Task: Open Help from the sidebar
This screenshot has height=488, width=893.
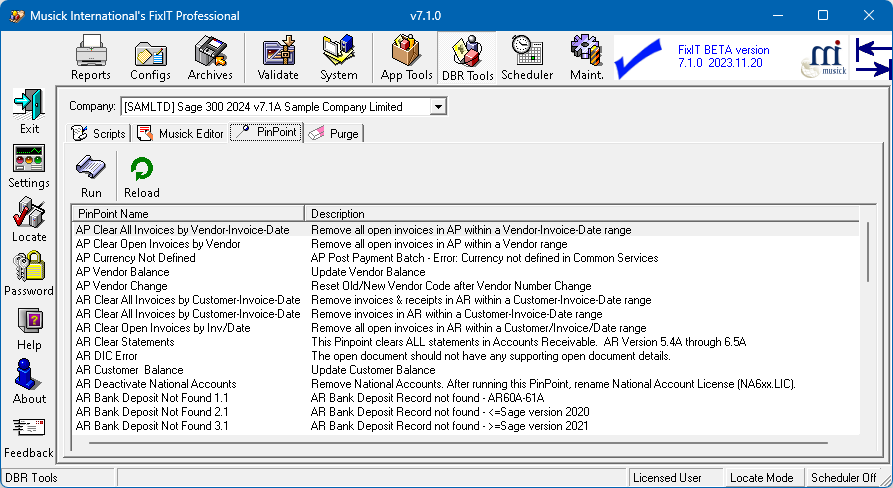Action: [29, 329]
